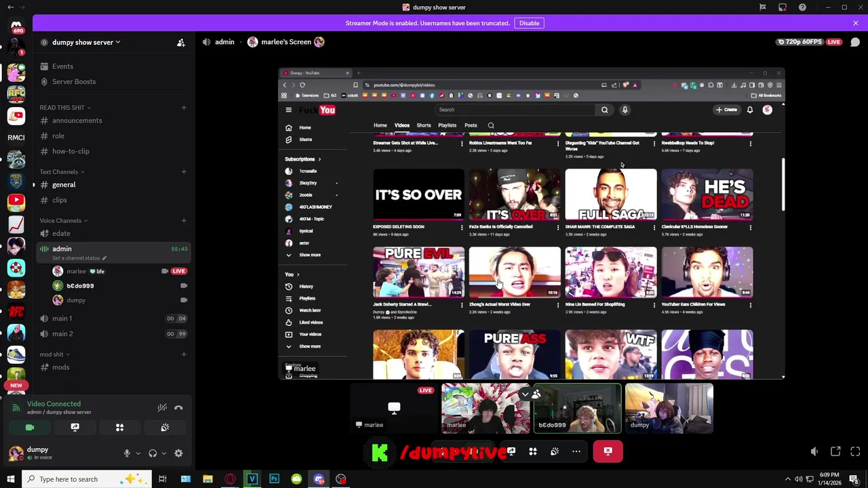Set a channel status for admin
This screenshot has width=868, height=488.
[79, 258]
